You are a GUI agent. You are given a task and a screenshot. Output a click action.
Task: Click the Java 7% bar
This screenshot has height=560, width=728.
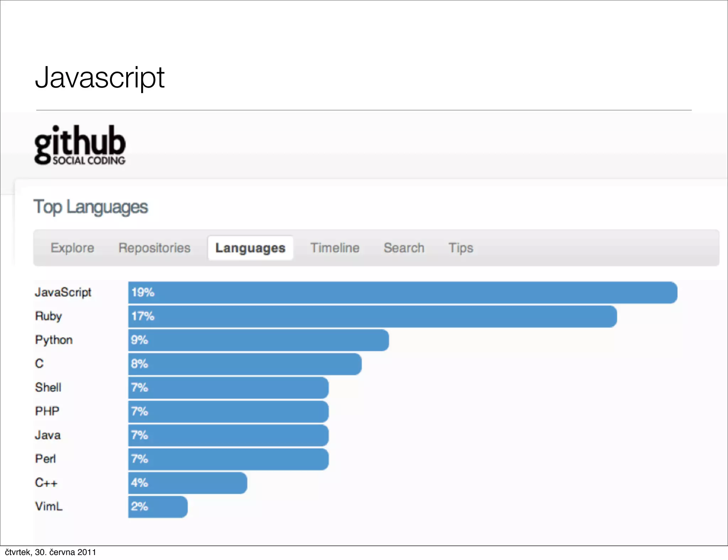[x=228, y=435]
